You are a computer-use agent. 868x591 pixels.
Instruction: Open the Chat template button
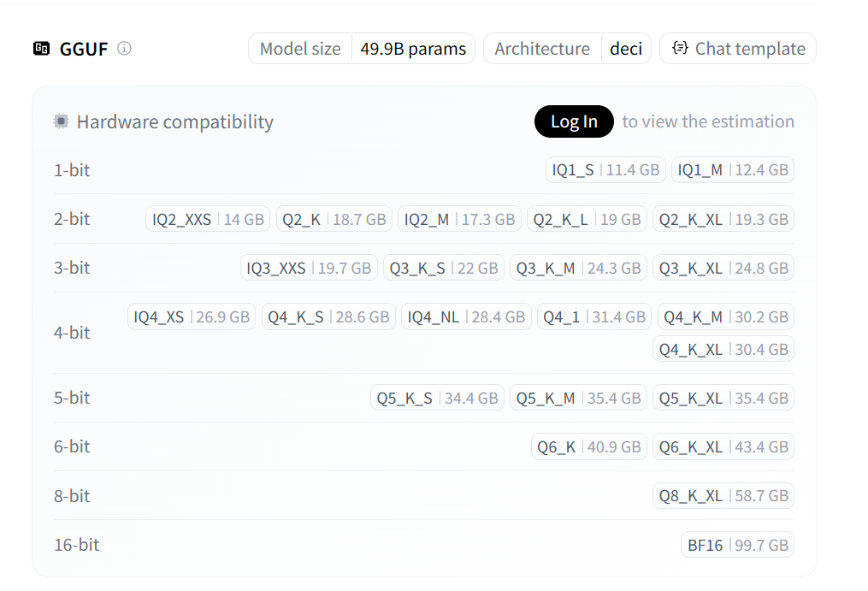737,49
